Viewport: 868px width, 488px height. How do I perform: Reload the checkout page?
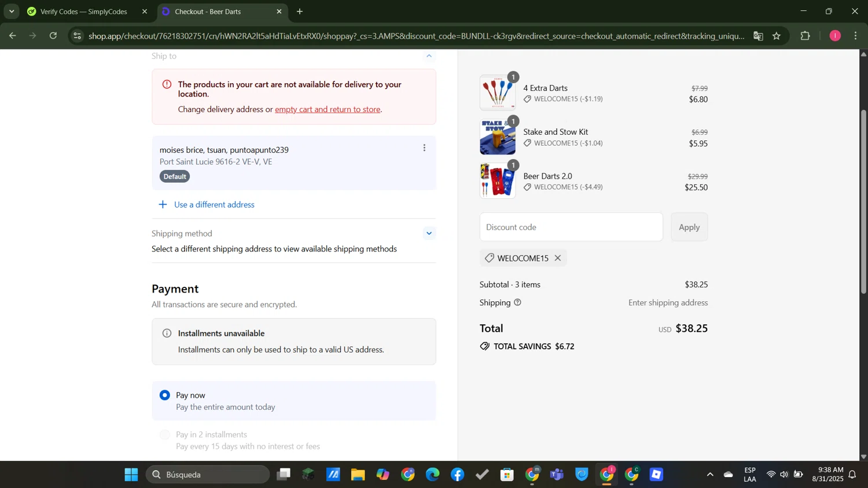point(53,36)
